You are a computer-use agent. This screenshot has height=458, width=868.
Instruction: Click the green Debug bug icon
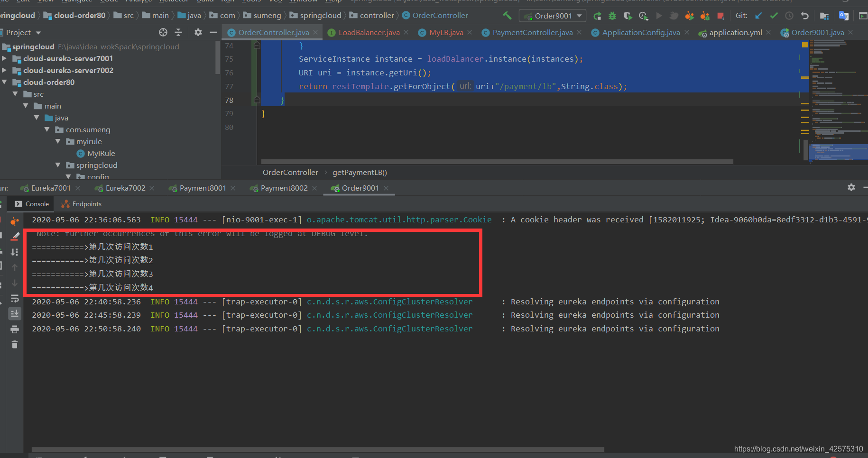coord(612,16)
